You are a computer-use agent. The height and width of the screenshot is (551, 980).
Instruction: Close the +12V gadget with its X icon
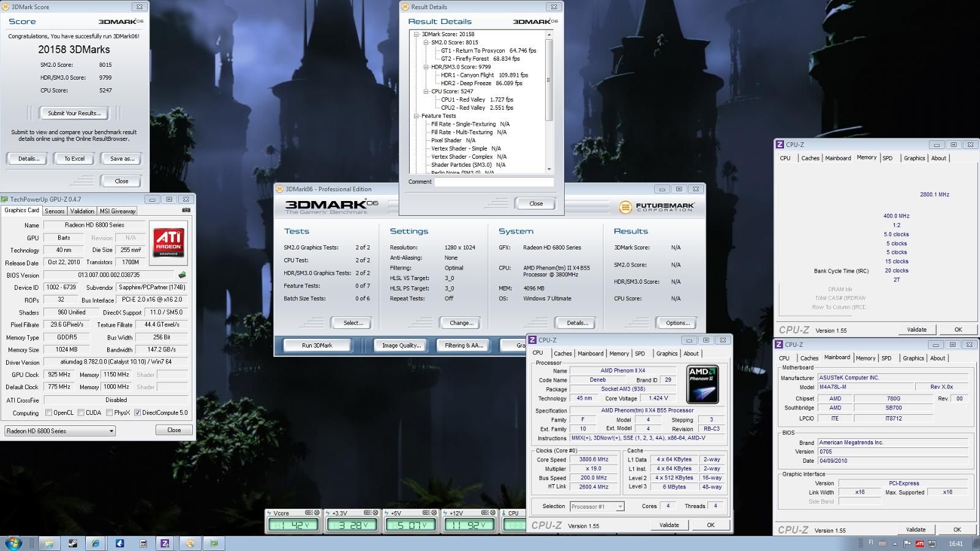[493, 512]
